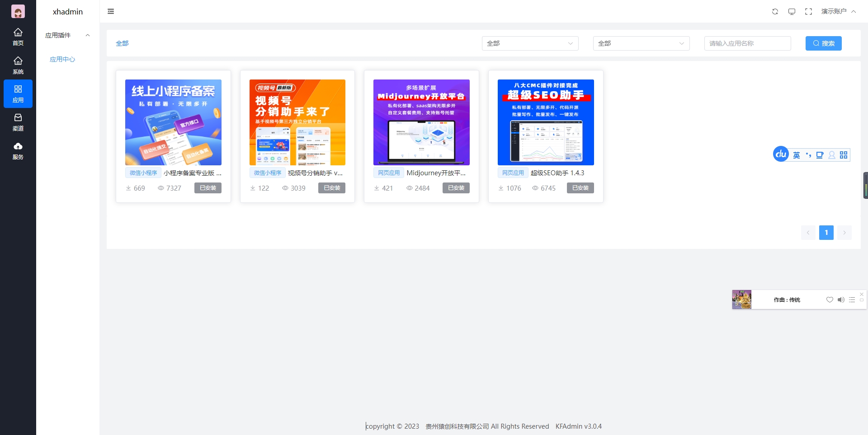
Task: Click the KFAdmin v3.0.4 footer text
Action: point(579,426)
